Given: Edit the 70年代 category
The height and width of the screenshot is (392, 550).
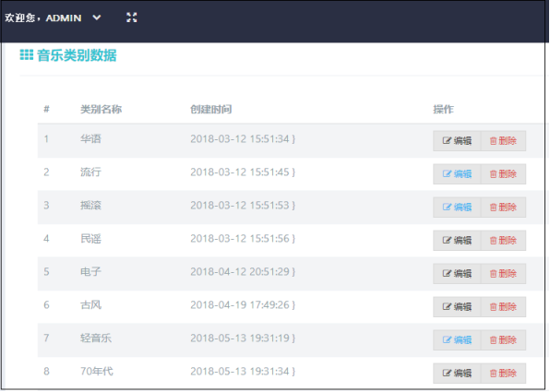Looking at the screenshot, I should point(457,373).
